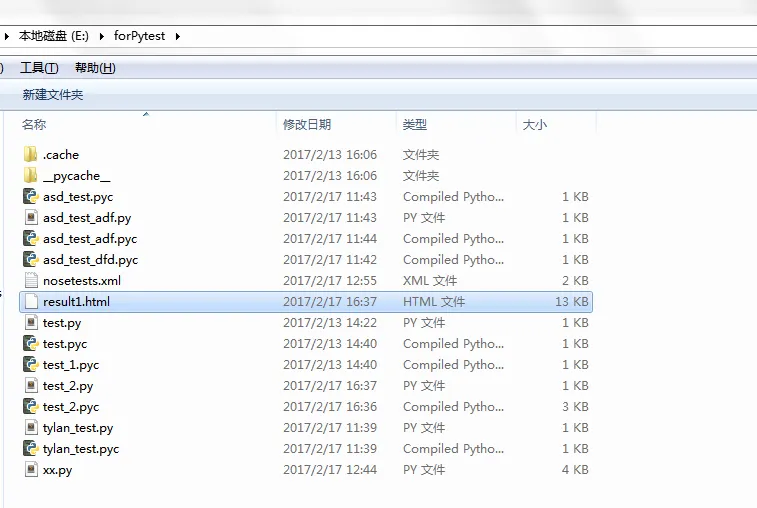Viewport: 757px width, 508px height.
Task: Click the __pycache__ folder icon
Action: pyautogui.click(x=30, y=175)
